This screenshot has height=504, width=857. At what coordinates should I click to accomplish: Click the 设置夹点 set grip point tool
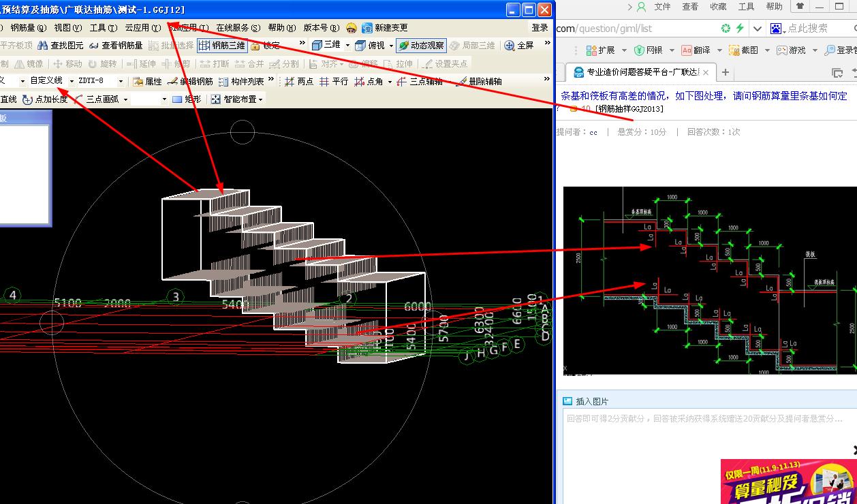point(444,63)
